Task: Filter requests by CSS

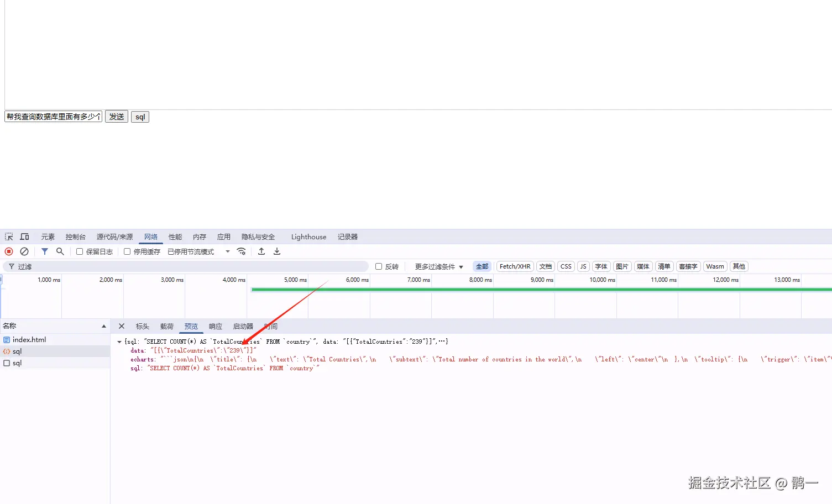Action: 566,266
